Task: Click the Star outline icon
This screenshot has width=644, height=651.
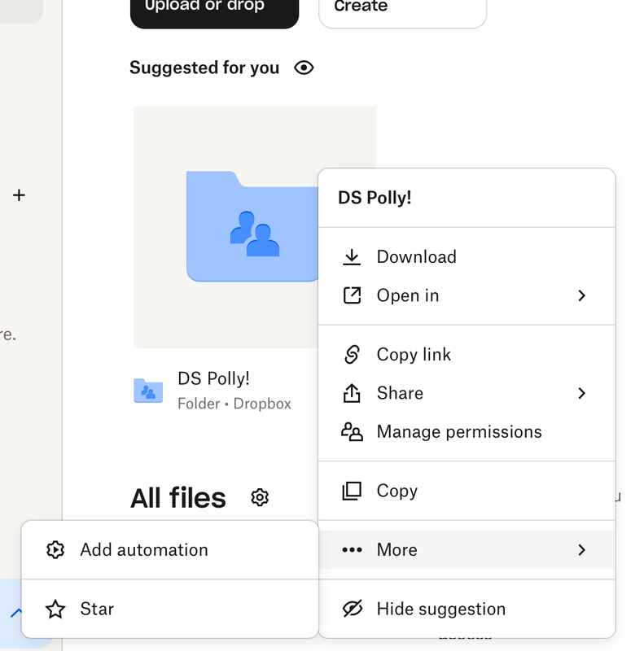Action: [x=55, y=609]
